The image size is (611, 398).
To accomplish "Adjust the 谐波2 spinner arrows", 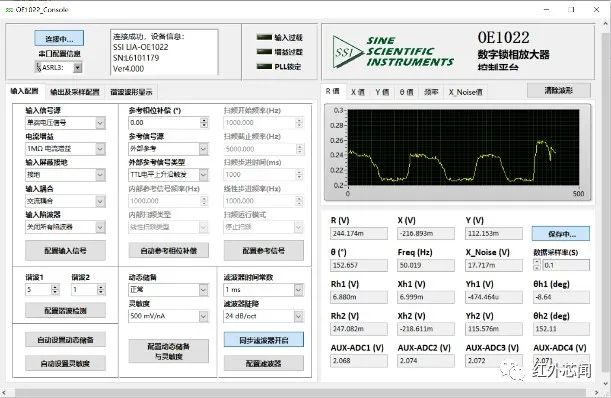I will [101, 290].
